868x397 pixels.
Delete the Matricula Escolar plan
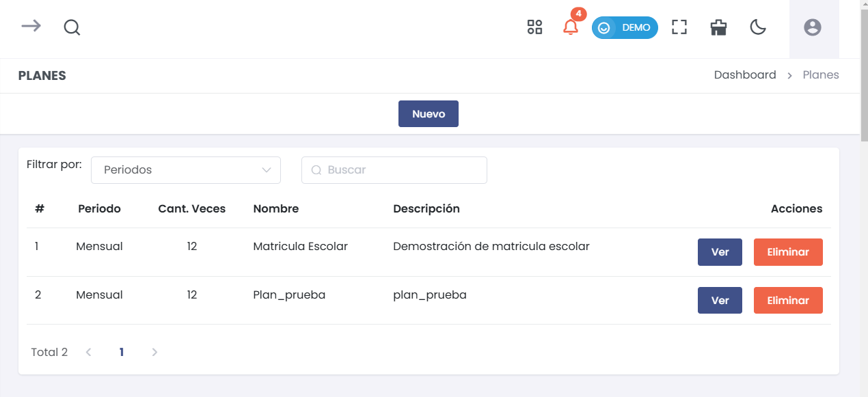tap(788, 252)
